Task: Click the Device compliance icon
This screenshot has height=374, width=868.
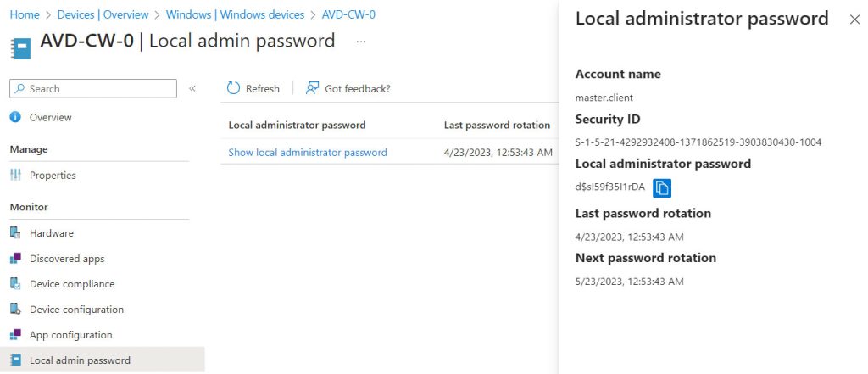Action: tap(15, 284)
